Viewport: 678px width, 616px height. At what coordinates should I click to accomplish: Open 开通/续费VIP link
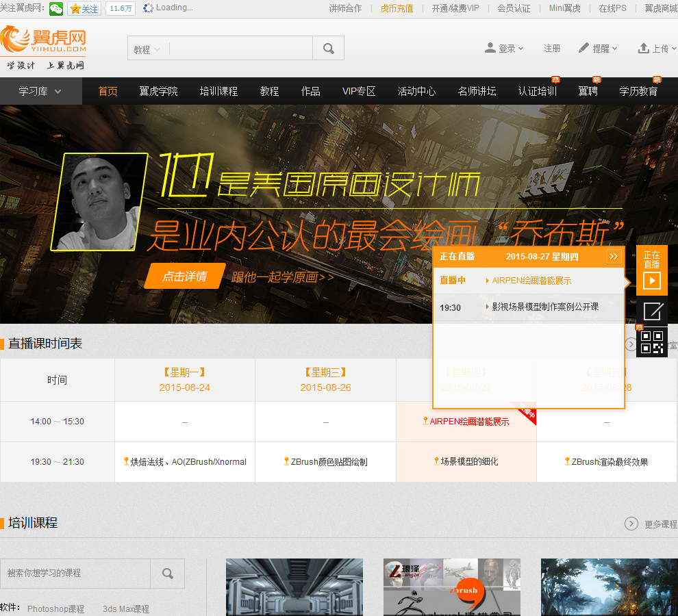455,8
